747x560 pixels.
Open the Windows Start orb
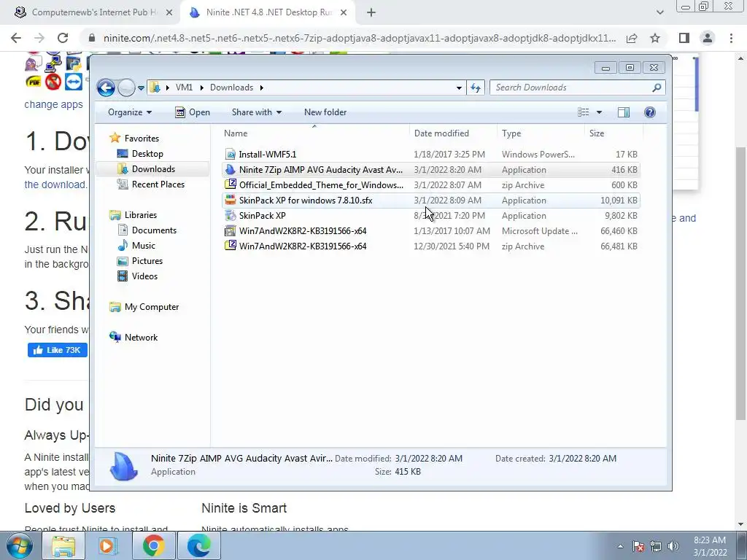tap(20, 545)
